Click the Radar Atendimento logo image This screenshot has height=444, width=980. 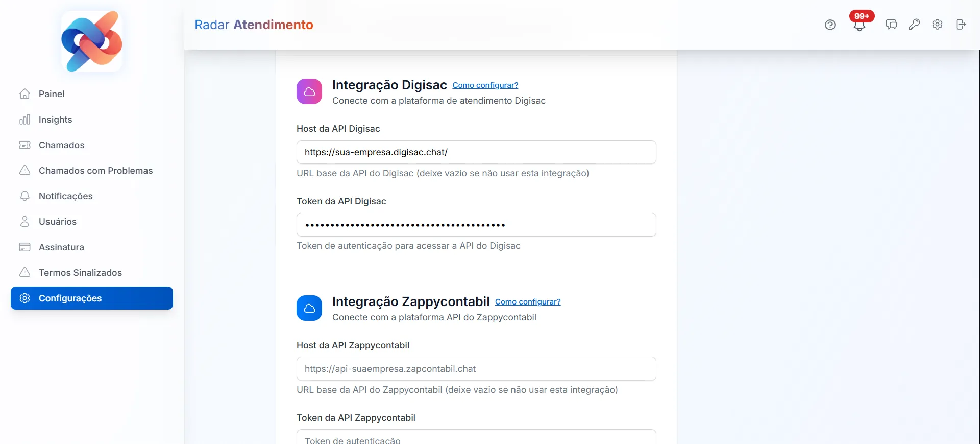pyautogui.click(x=92, y=41)
